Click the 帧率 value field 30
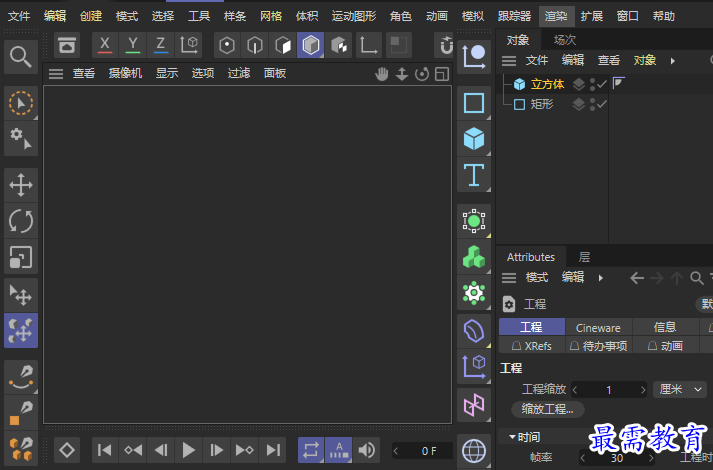 pyautogui.click(x=617, y=458)
